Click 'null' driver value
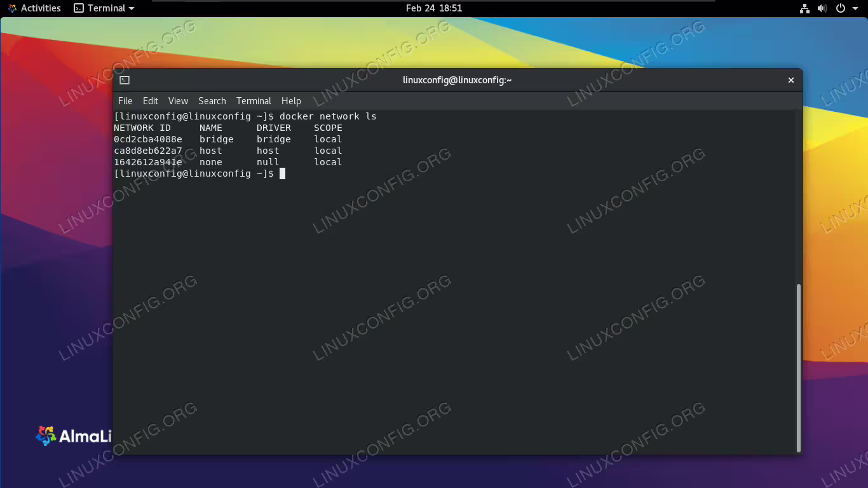Viewport: 868px width, 488px height. pyautogui.click(x=268, y=162)
